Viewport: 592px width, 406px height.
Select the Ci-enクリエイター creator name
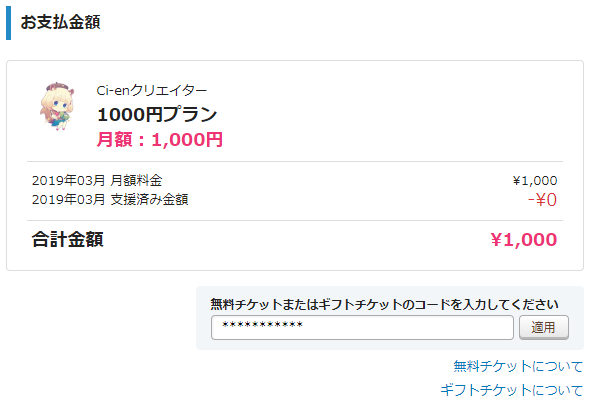(152, 91)
